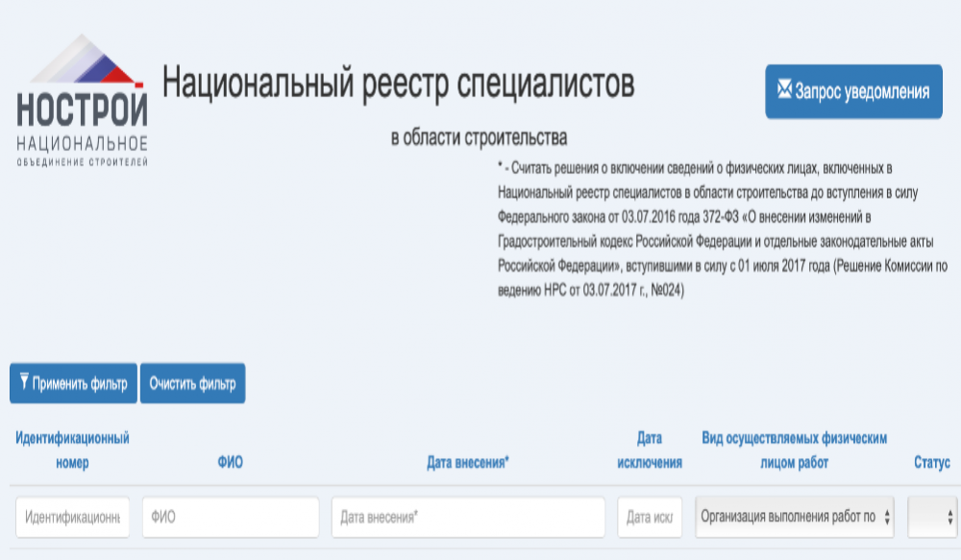Apply filters with Применить фильтр
961x560 pixels.
pyautogui.click(x=73, y=382)
